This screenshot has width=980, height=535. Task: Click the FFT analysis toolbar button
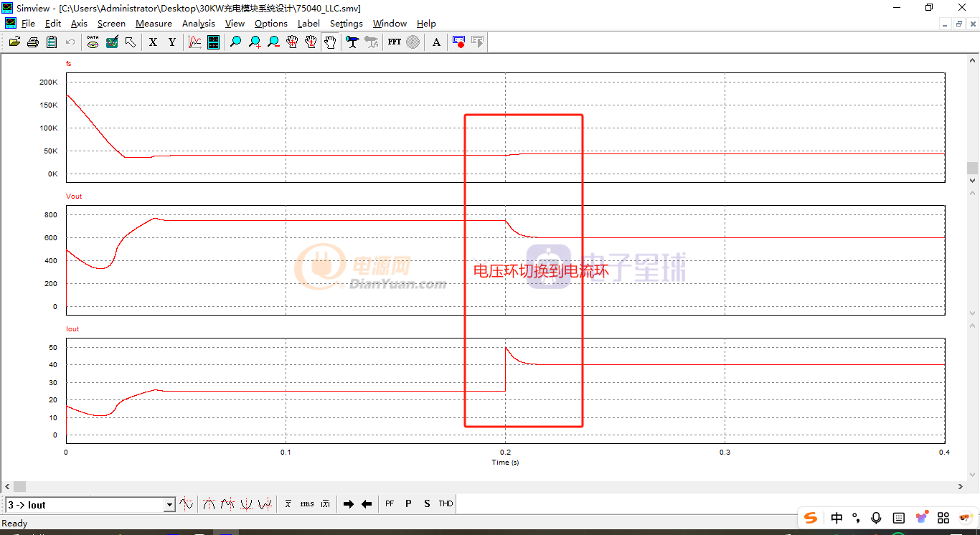coord(395,42)
